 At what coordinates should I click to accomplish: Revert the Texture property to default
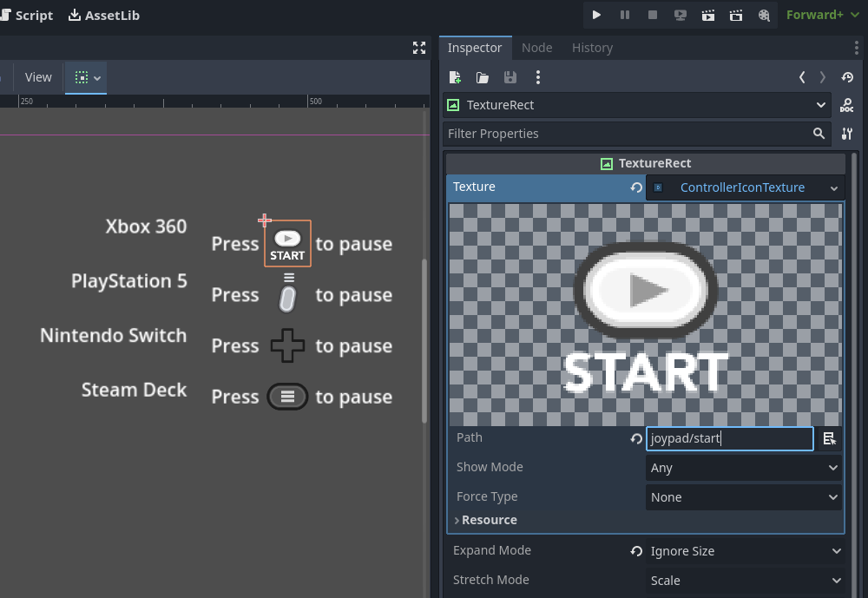tap(636, 187)
